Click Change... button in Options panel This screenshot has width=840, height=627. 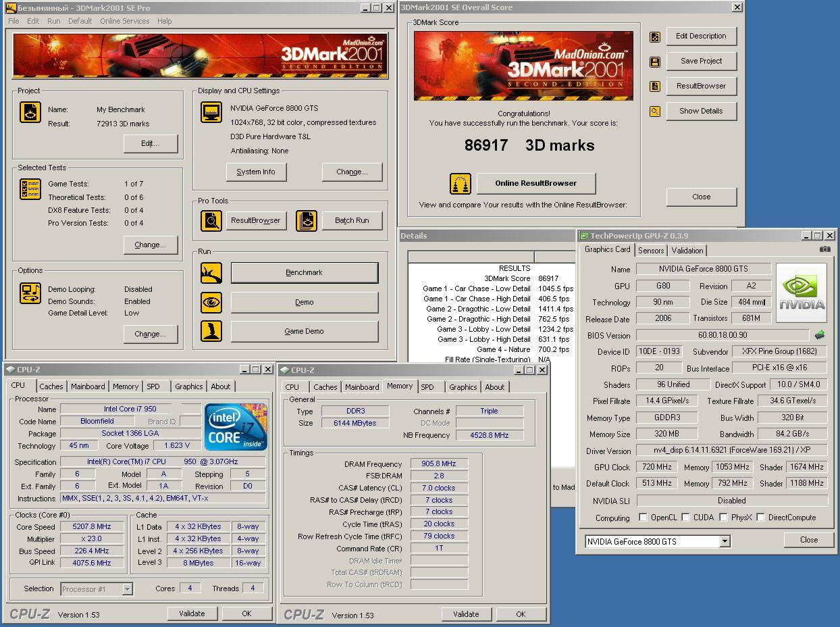pos(151,334)
